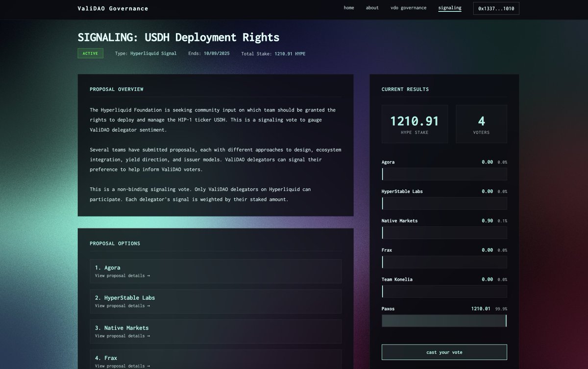Go to the about page
Screen dimensions: 588x369
point(372,8)
